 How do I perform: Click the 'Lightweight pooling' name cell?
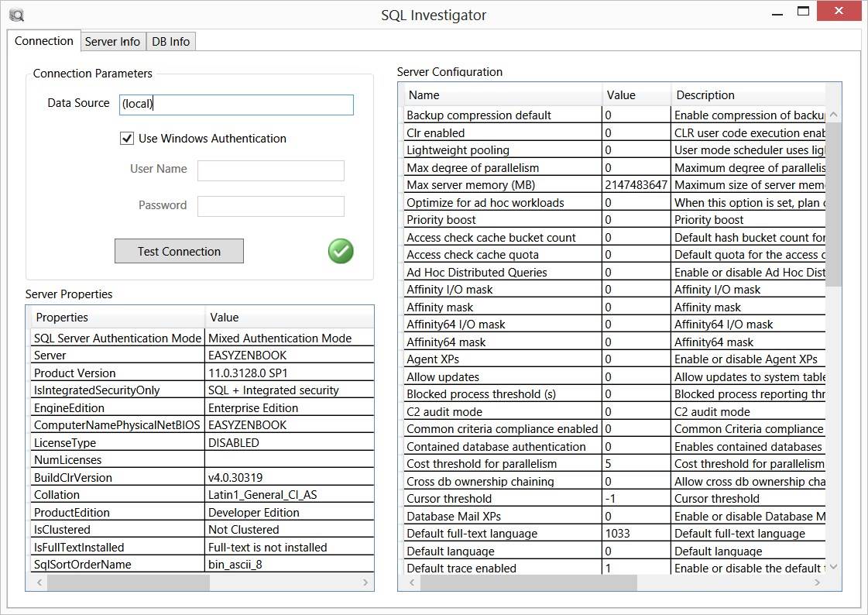click(503, 150)
